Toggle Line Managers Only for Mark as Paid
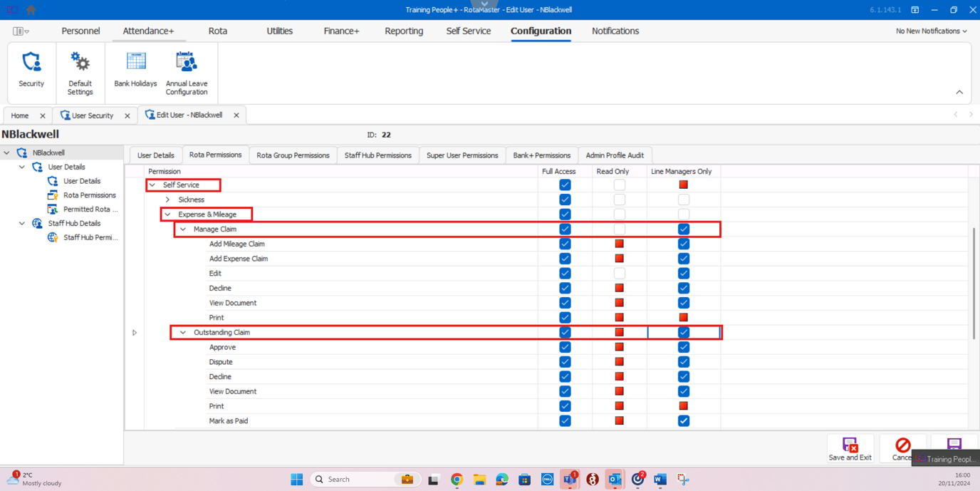Screen dimensions: 980x491 pos(684,421)
